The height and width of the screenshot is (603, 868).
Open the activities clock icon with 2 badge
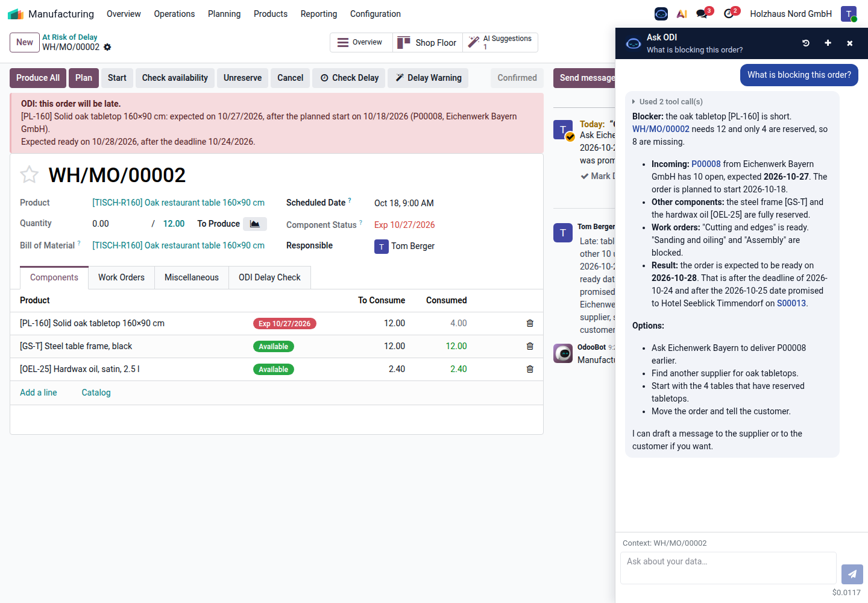click(x=730, y=13)
